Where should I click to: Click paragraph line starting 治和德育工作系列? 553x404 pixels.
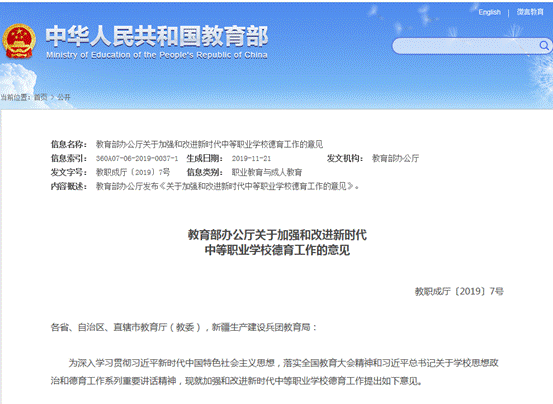236,381
